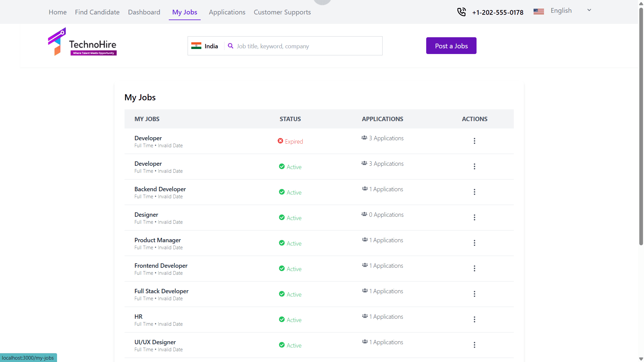Go to Home menu item
Screen dimensions: 644x362
(58, 12)
